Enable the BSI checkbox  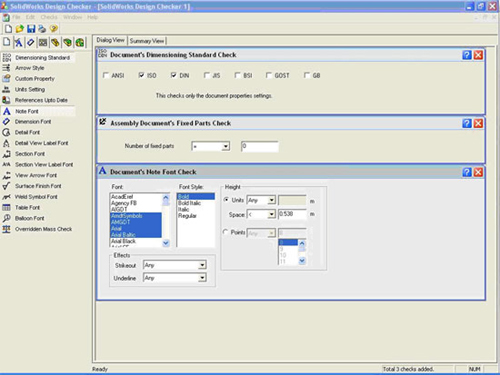237,75
